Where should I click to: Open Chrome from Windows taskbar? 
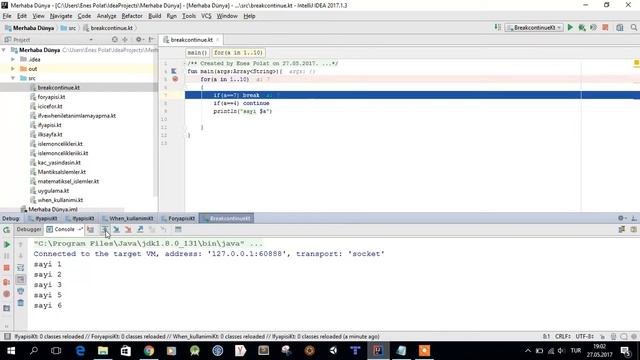pyautogui.click(x=149, y=351)
